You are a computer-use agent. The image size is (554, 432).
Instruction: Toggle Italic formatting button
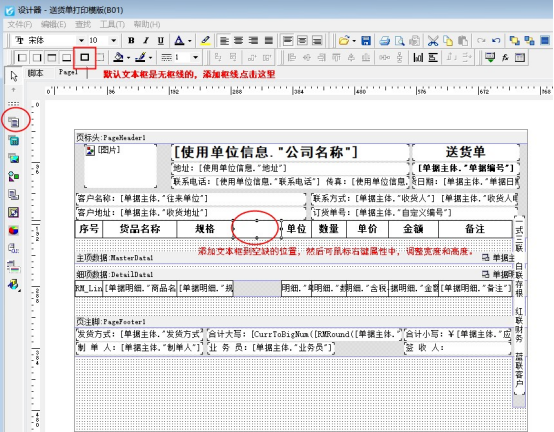[146, 41]
